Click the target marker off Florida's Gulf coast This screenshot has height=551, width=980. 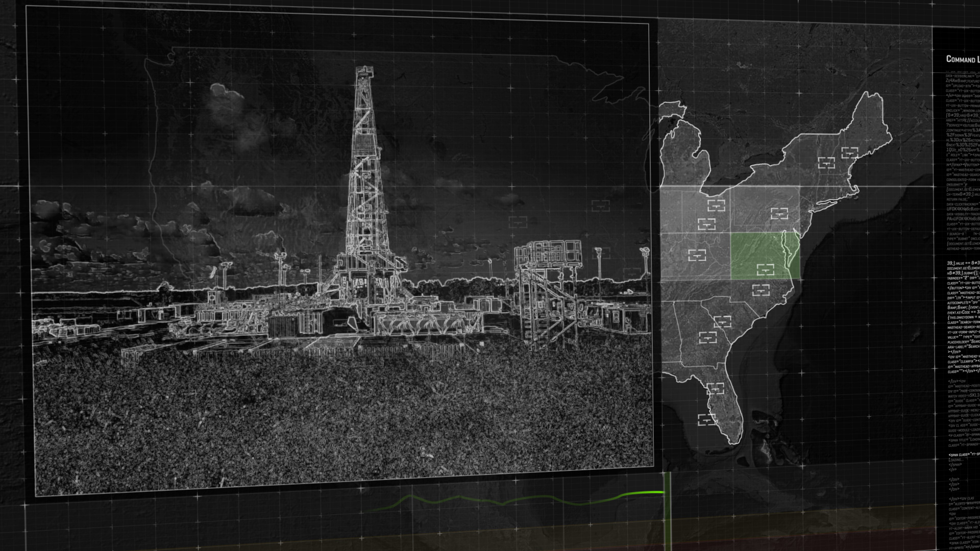[x=706, y=420]
